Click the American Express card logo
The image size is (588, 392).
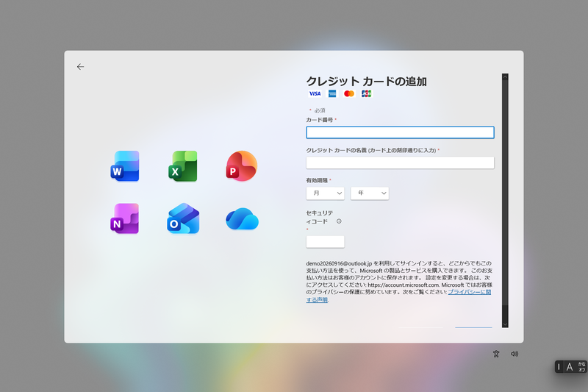(332, 94)
